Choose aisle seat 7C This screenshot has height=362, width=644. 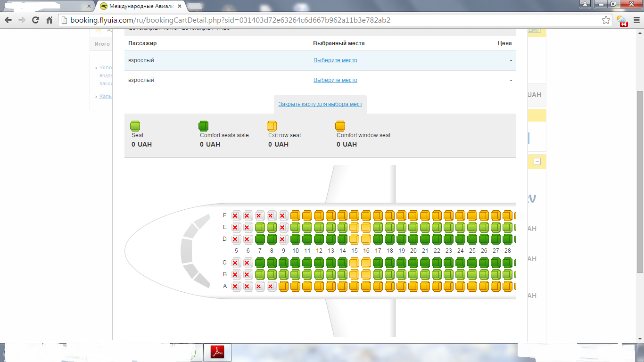coord(260,263)
